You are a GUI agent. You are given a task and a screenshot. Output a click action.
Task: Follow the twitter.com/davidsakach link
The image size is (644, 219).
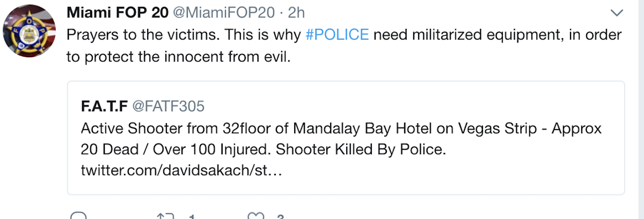coord(181,171)
